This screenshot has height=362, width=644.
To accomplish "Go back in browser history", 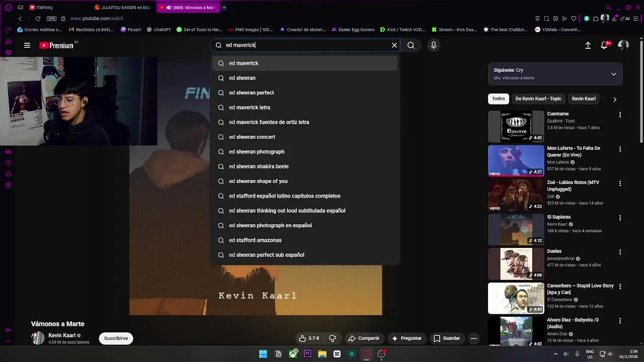I will click(x=20, y=19).
